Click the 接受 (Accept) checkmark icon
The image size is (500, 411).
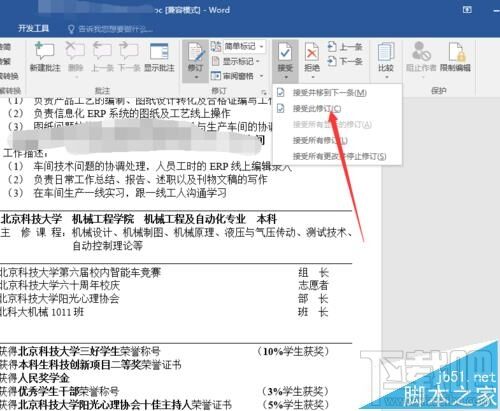pos(285,53)
